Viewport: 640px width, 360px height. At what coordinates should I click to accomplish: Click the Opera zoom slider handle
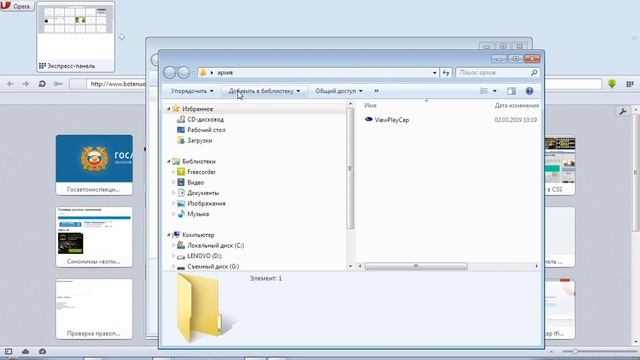coord(575,351)
